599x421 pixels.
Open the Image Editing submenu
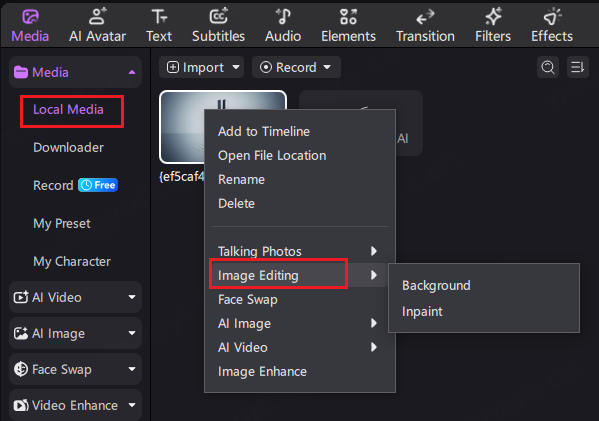300,275
